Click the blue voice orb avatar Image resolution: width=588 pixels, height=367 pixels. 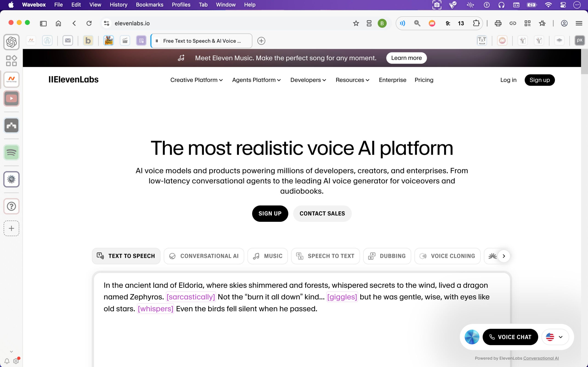(472, 337)
